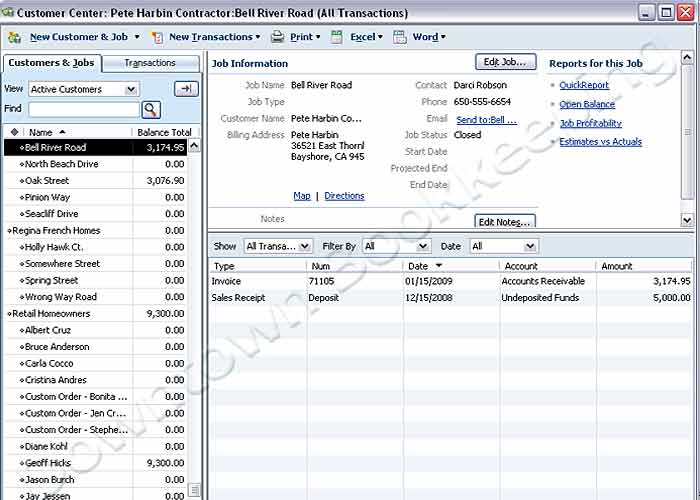Click the Excel export icon
This screenshot has width=700, height=500.
pyautogui.click(x=337, y=37)
